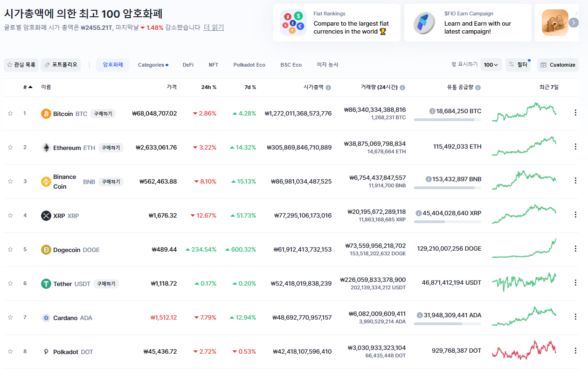
Task: Click info icon next to XRP supply
Action: tap(419, 213)
